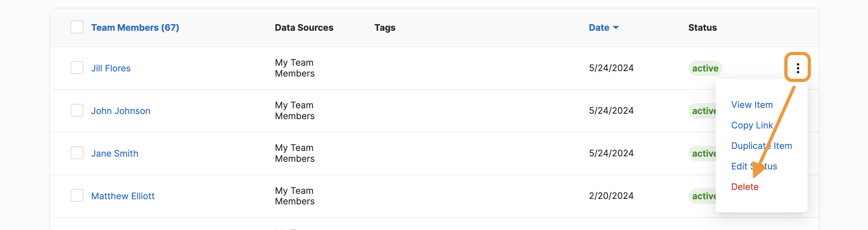Image resolution: width=868 pixels, height=230 pixels.
Task: Check the checkbox next to Matthew Elliott
Action: 77,195
